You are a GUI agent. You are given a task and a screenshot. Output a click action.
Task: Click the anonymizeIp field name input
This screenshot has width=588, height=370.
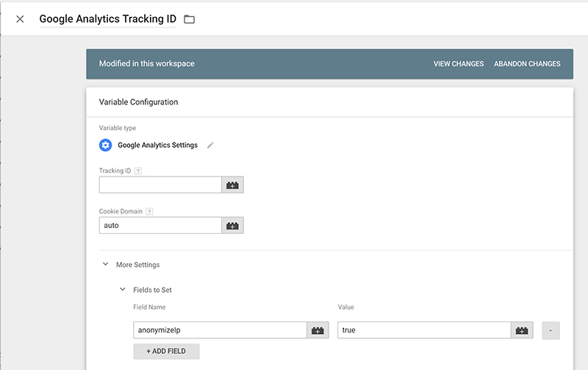pos(220,330)
